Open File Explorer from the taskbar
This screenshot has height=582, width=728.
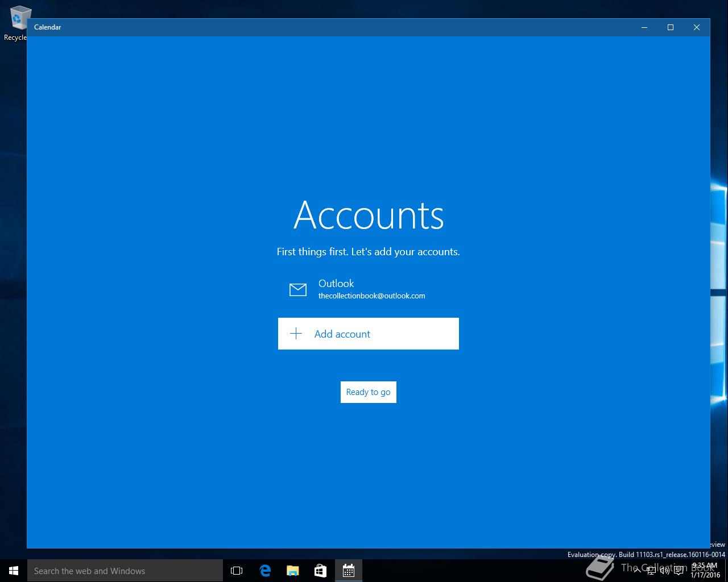(x=292, y=571)
